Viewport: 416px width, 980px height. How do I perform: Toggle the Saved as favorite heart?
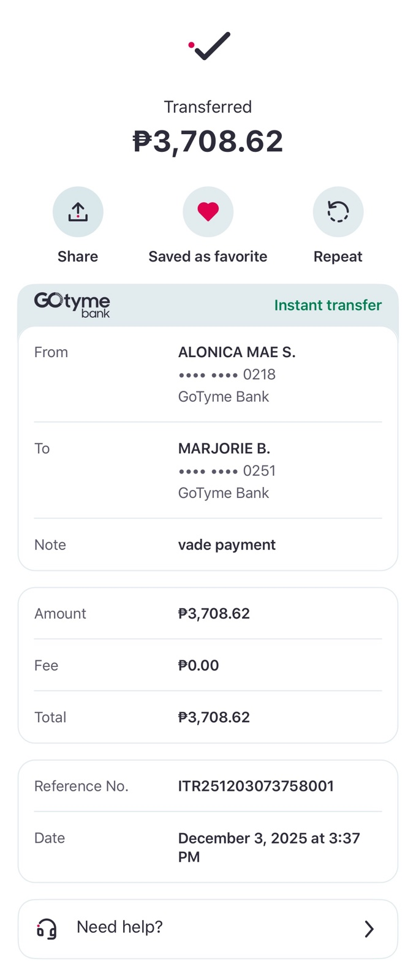click(208, 212)
